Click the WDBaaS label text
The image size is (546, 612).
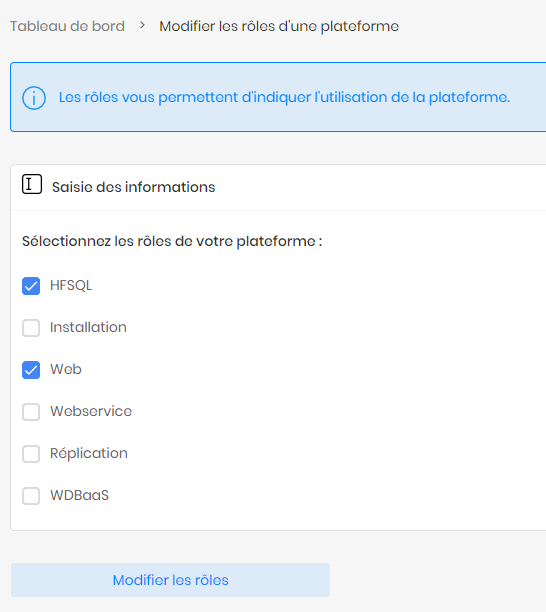pos(79,495)
